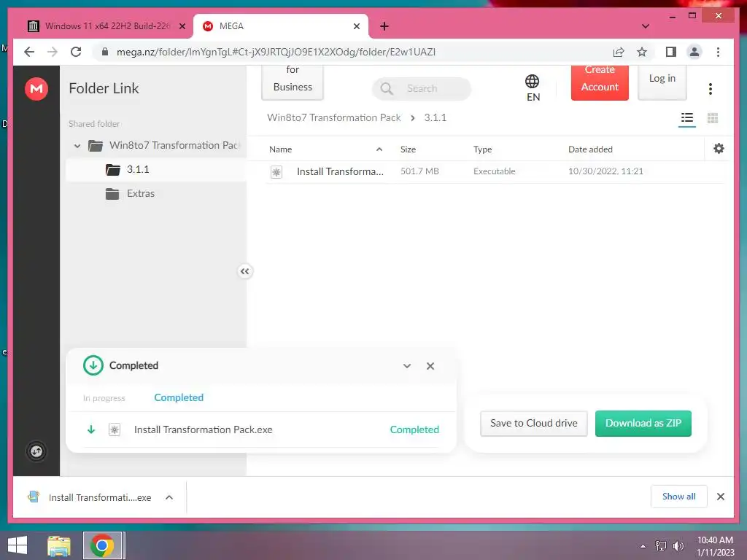747x560 pixels.
Task: Minimize the transfers panel with chevron
Action: click(x=407, y=366)
